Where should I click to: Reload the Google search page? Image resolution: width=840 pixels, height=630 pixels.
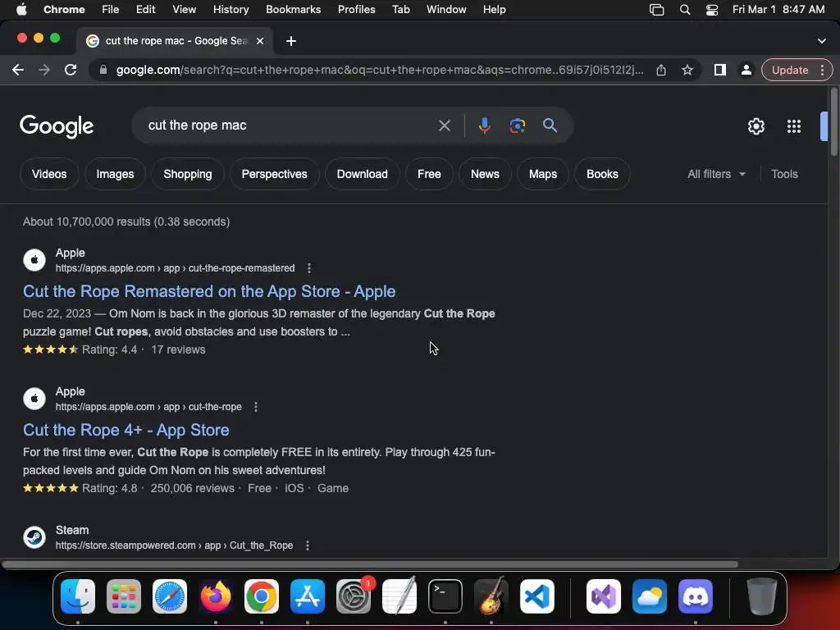[x=71, y=70]
